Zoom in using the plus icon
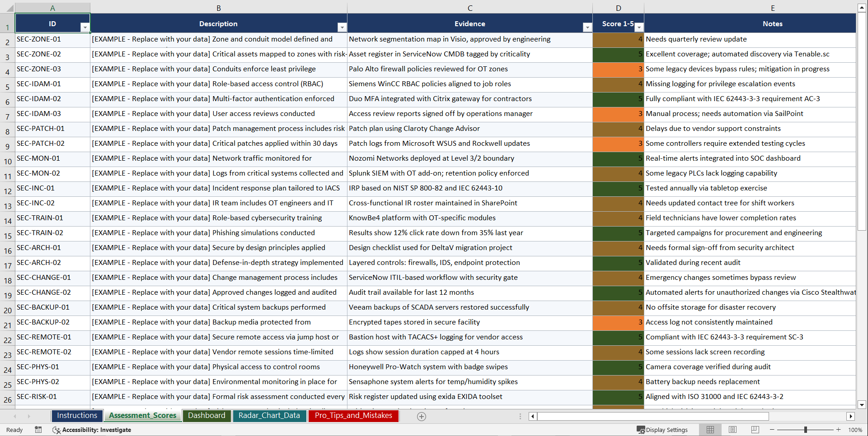Screen dimensions: 868x436 click(x=839, y=430)
